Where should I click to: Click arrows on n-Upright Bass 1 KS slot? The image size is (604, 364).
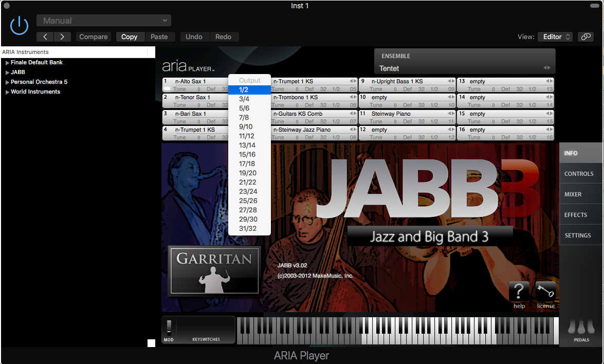451,81
